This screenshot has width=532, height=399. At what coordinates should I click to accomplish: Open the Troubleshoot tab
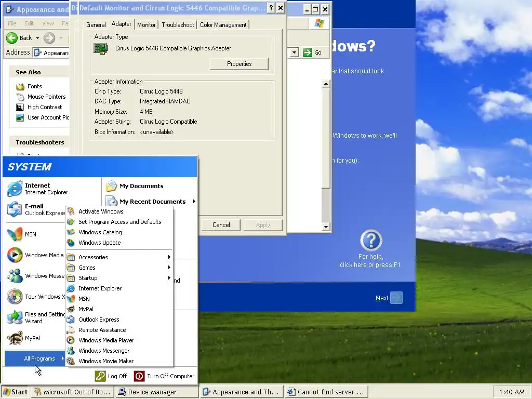coord(178,25)
